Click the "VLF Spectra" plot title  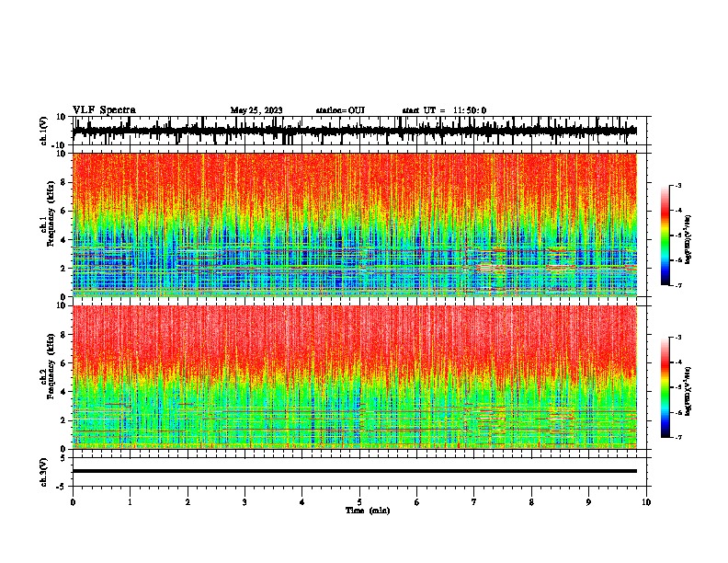[104, 110]
